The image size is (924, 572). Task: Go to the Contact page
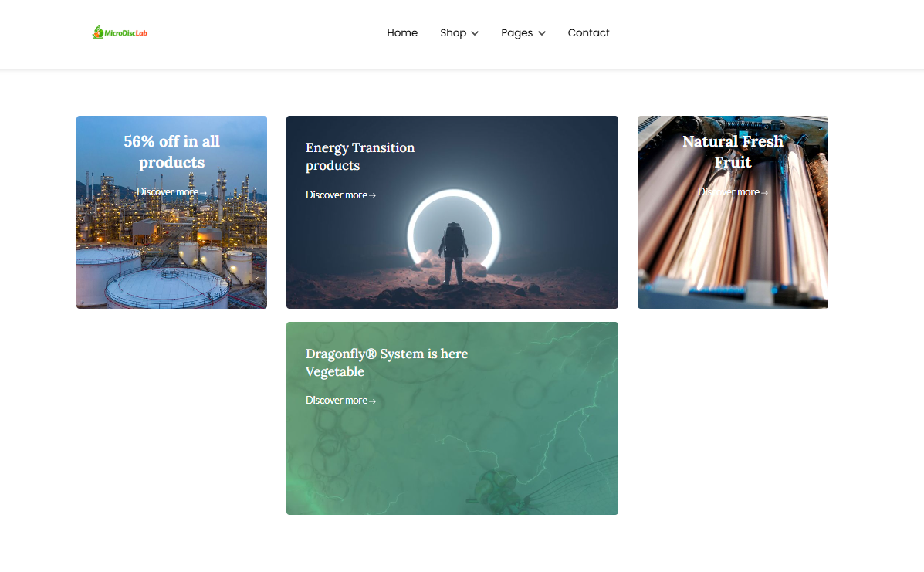click(588, 33)
